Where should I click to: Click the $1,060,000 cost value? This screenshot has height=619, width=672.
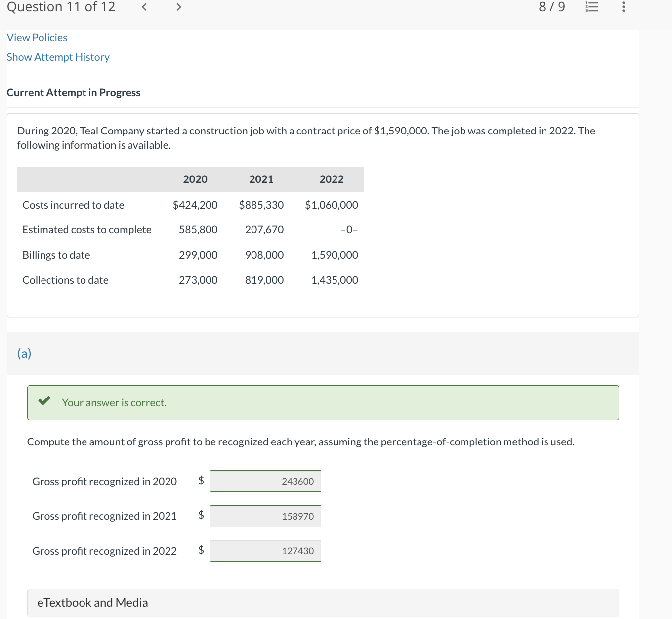coord(332,205)
